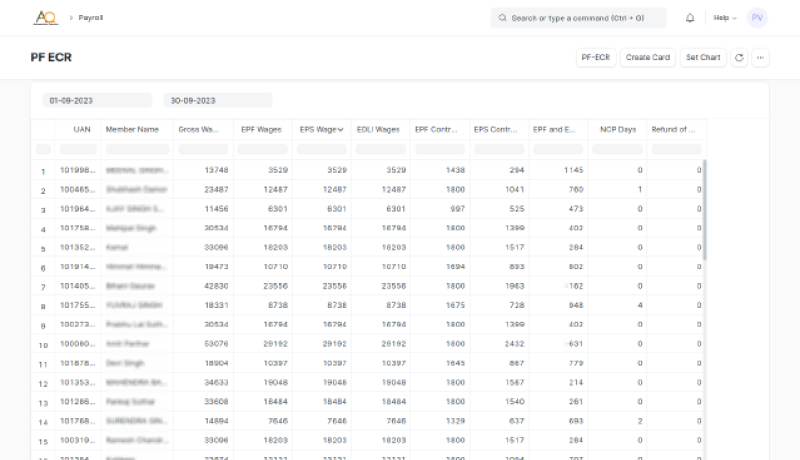
Task: Open the EPS Wages column dropdown arrow
Action: click(341, 130)
